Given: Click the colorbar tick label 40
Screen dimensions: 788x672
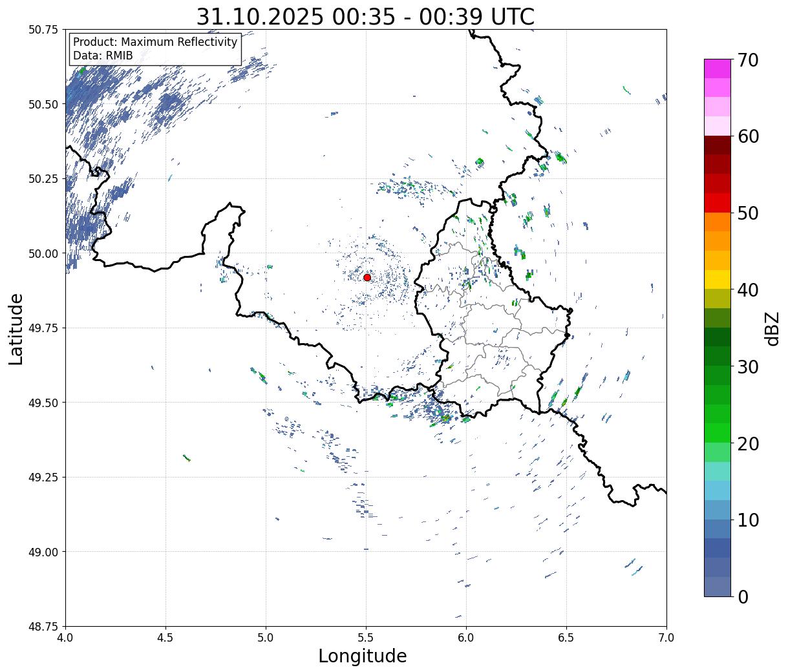Looking at the screenshot, I should 748,289.
